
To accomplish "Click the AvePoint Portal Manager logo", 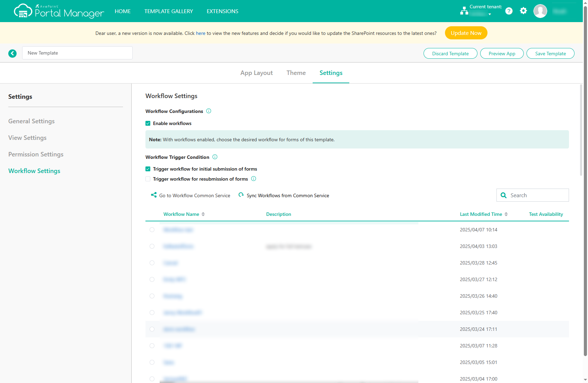I will (x=58, y=11).
